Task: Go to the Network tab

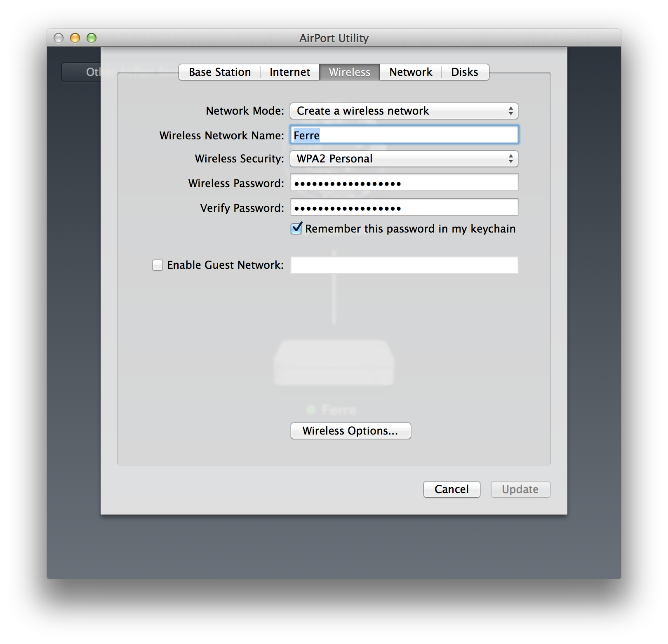Action: (x=411, y=72)
